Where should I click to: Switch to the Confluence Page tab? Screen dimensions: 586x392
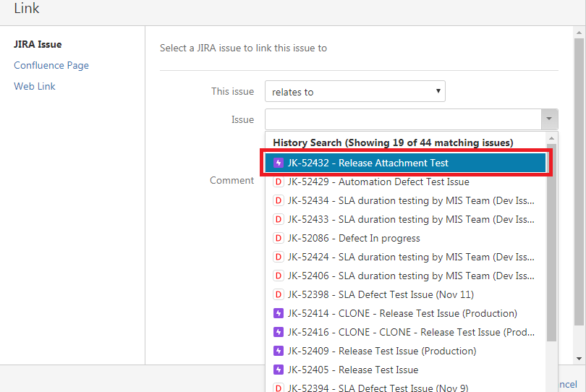click(x=51, y=65)
